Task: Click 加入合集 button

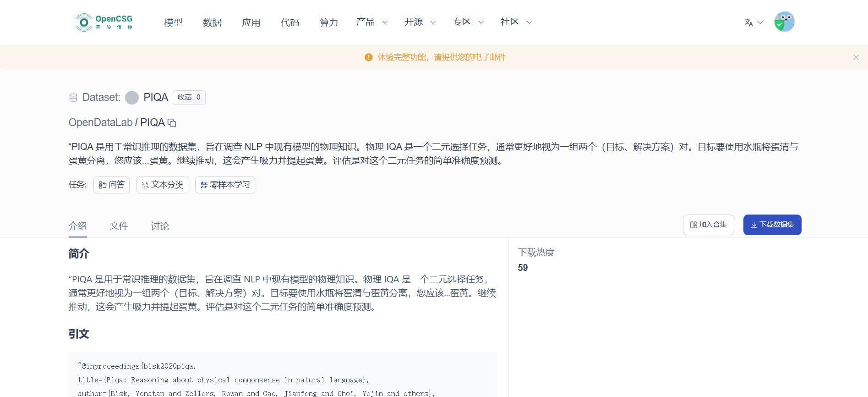Action: (708, 225)
